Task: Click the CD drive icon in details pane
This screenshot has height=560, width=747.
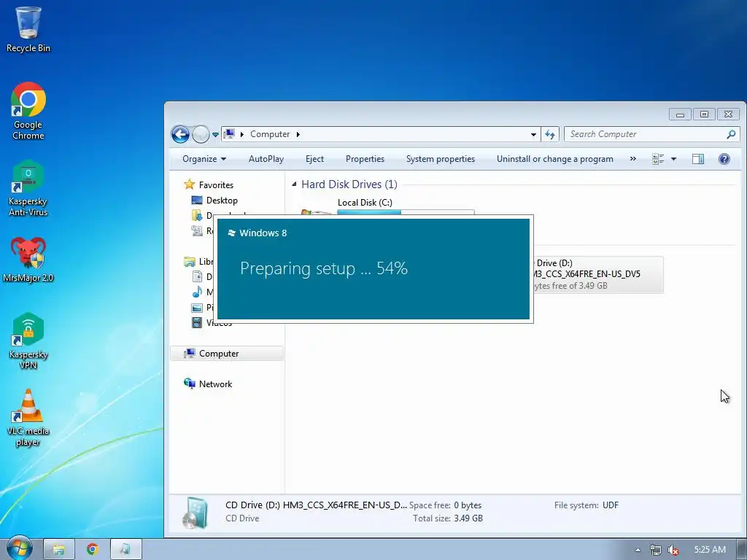Action: click(196, 513)
